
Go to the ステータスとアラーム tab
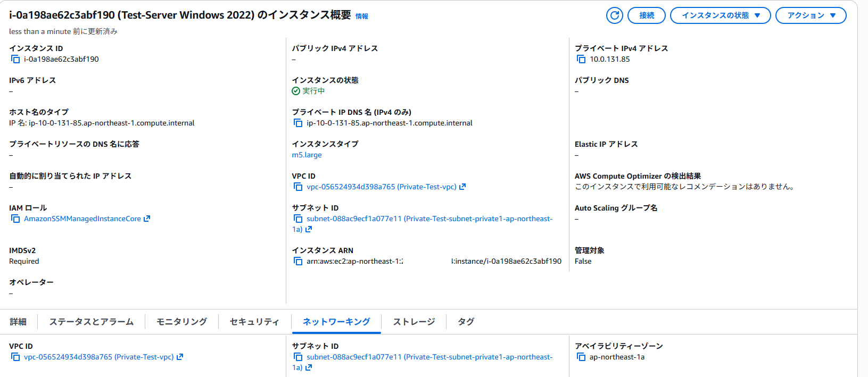pos(92,322)
